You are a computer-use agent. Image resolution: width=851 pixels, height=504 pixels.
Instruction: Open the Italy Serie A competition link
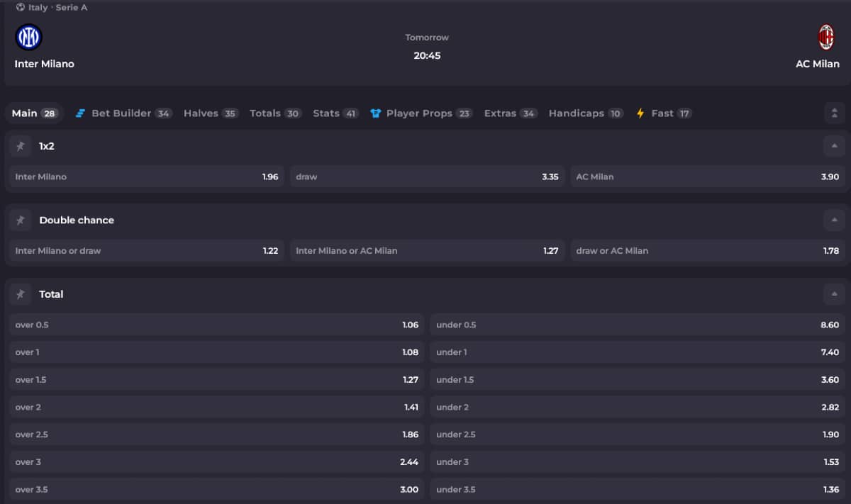point(52,7)
